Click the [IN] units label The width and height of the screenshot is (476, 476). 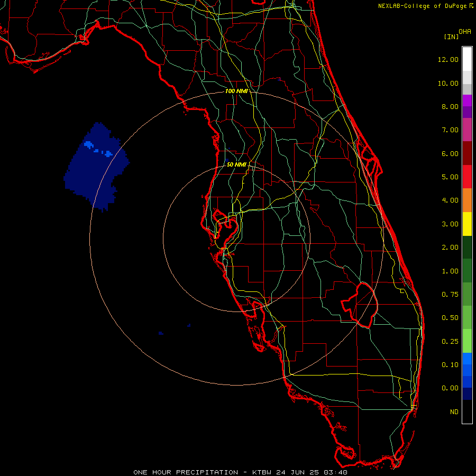point(451,36)
